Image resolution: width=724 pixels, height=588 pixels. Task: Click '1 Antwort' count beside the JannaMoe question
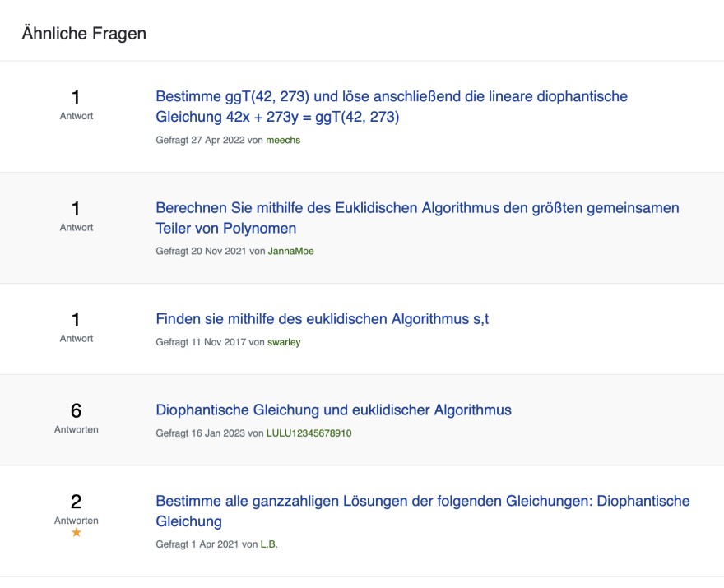coord(77,215)
